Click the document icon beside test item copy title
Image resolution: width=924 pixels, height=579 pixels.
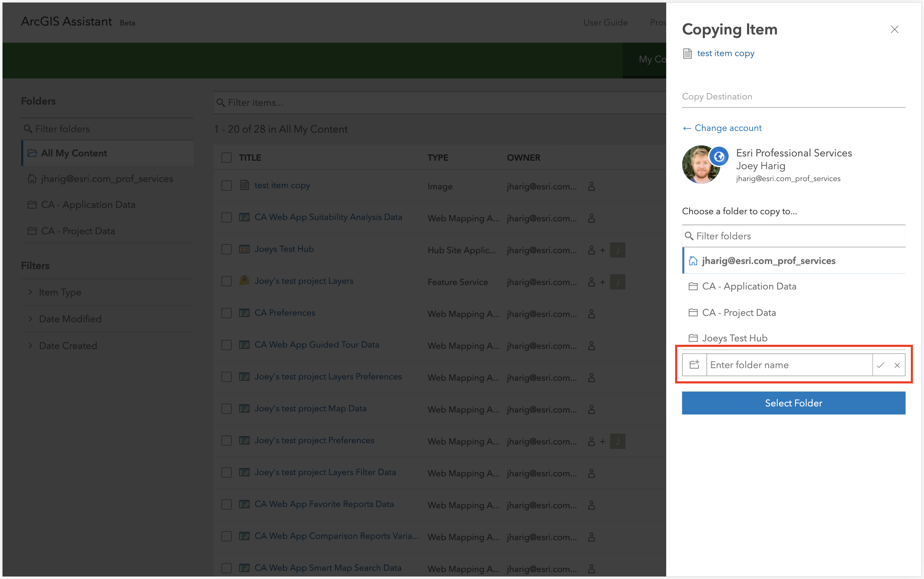(687, 54)
